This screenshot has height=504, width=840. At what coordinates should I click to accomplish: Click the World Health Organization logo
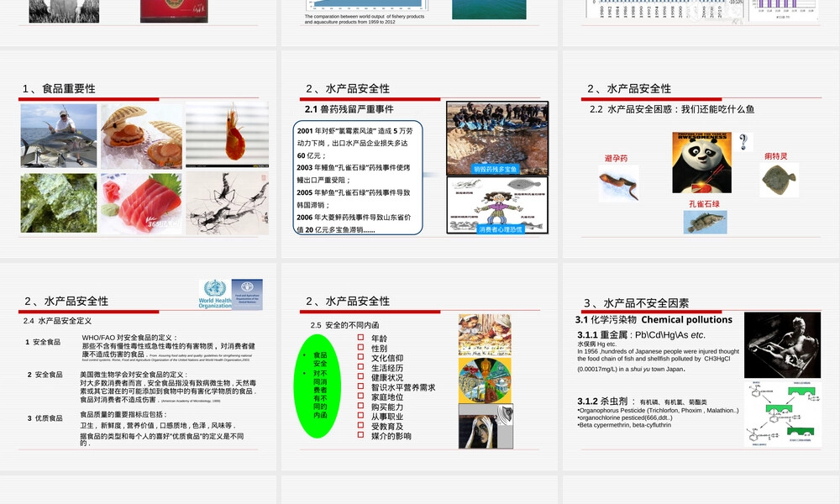tap(215, 294)
